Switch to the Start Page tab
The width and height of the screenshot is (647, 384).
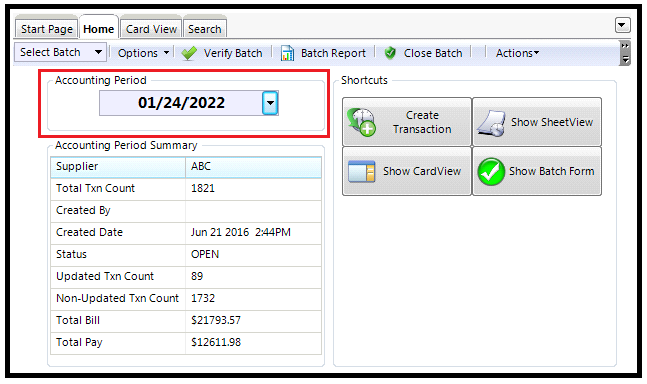tap(47, 29)
